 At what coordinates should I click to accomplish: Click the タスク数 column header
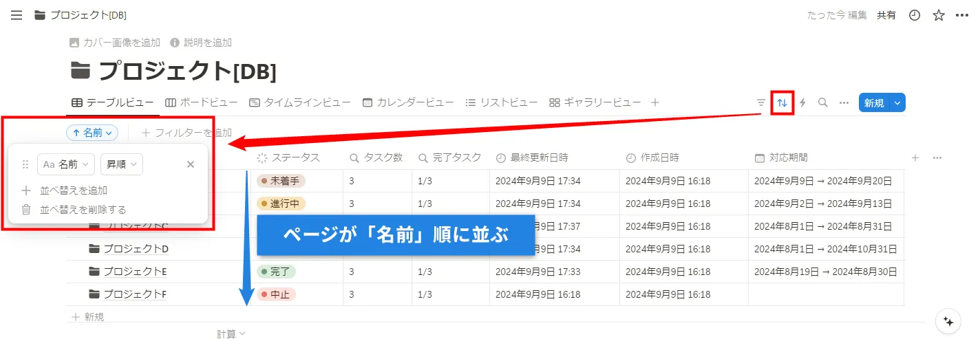point(376,157)
